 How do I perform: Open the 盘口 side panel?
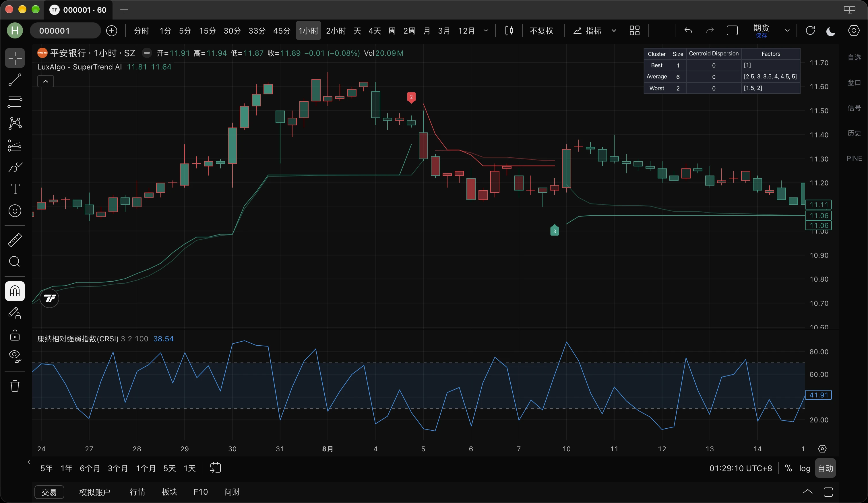pyautogui.click(x=854, y=83)
